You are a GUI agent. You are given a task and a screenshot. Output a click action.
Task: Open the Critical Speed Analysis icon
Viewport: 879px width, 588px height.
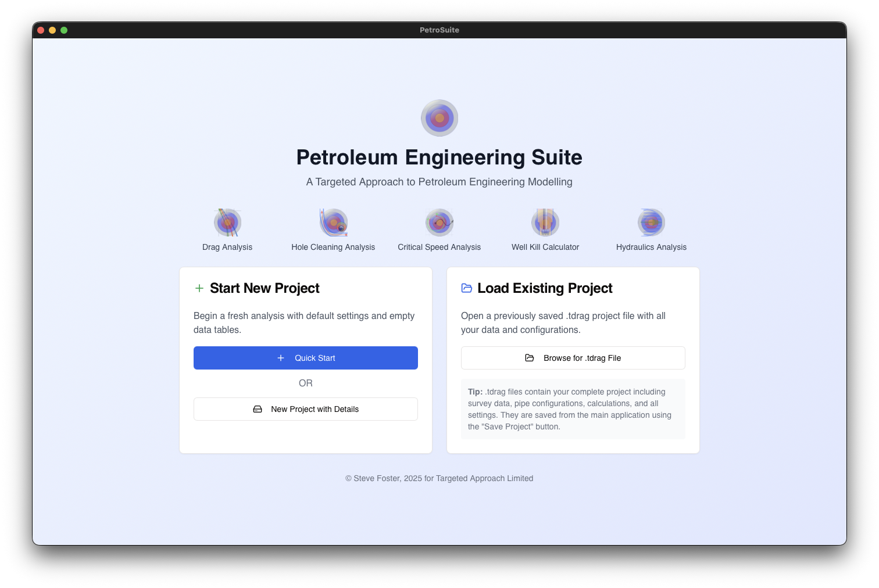pyautogui.click(x=440, y=222)
